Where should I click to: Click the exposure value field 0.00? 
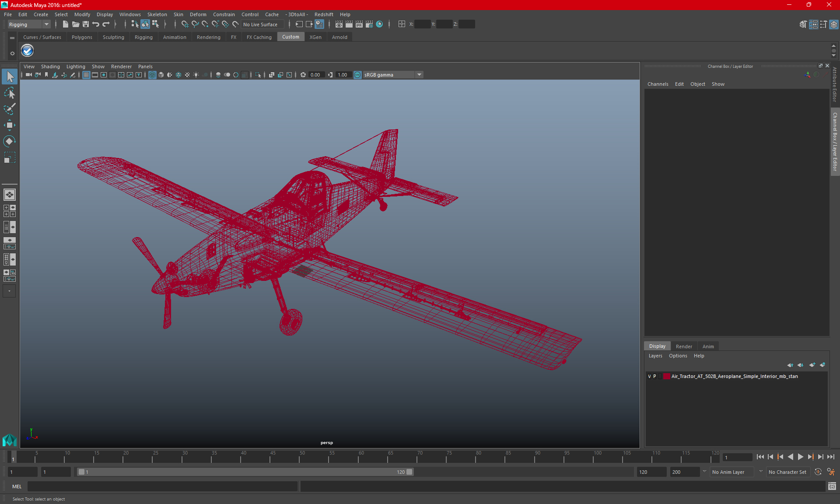[317, 75]
